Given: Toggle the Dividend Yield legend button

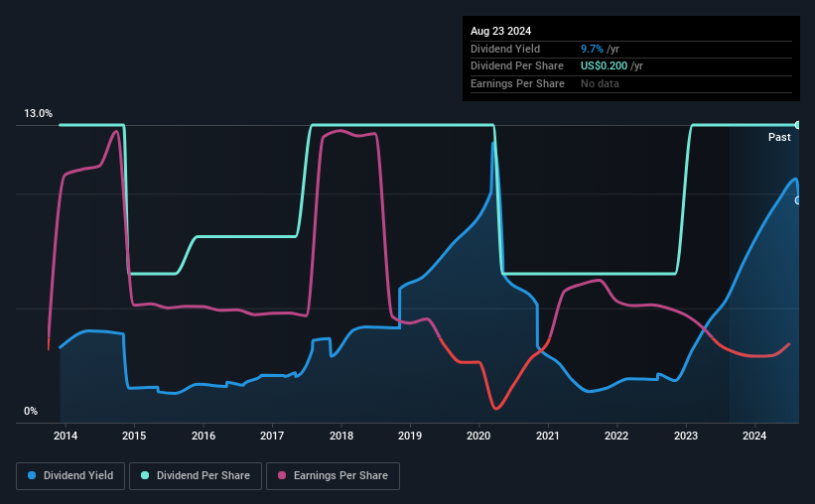Looking at the screenshot, I should tap(70, 475).
